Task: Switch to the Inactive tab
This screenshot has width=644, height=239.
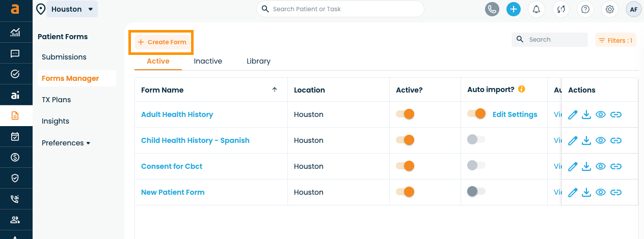Action: (x=208, y=61)
